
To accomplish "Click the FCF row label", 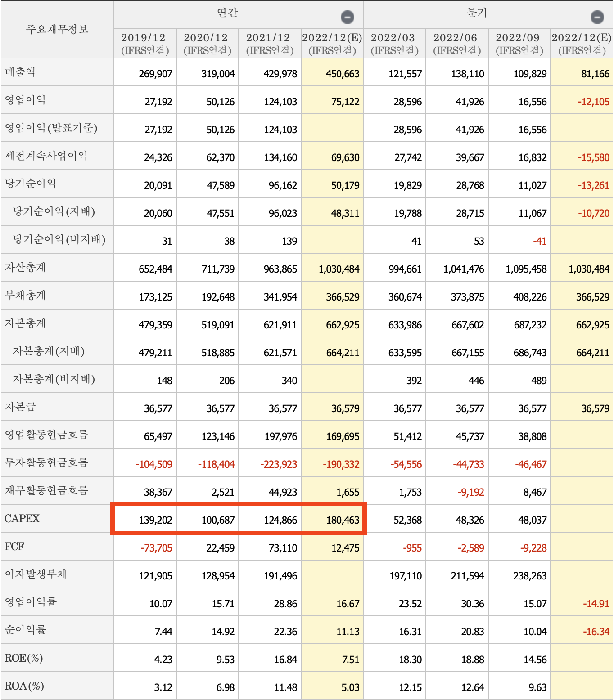I will [14, 547].
